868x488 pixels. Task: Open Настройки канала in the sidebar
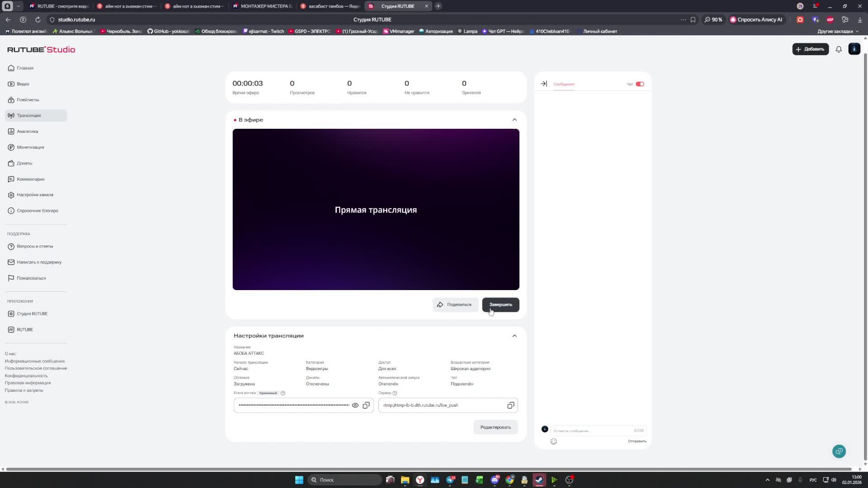coord(36,195)
